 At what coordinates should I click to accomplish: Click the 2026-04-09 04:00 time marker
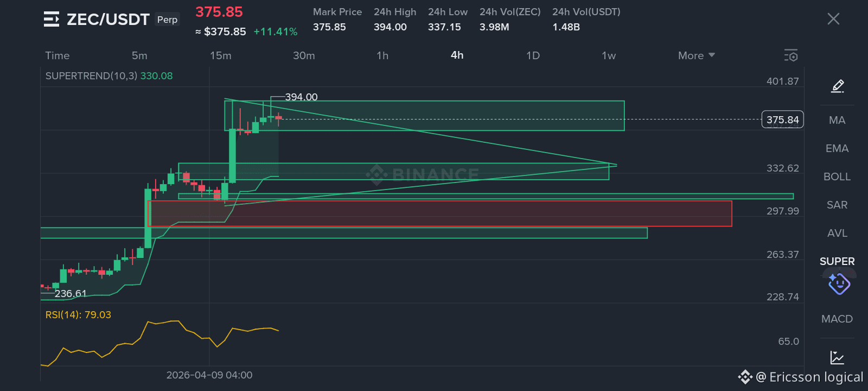tap(209, 375)
